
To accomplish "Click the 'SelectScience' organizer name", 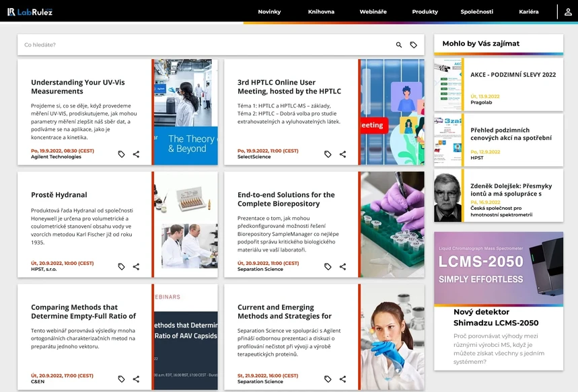I will pos(254,157).
